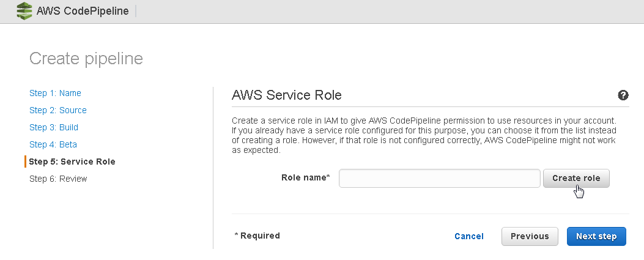
Task: Click the AWS Service Role section heading
Action: click(x=287, y=95)
